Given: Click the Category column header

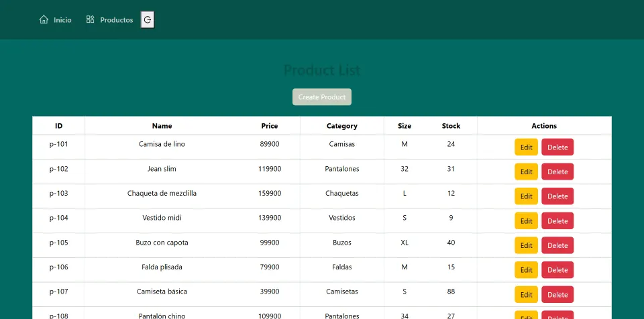Looking at the screenshot, I should pos(341,125).
